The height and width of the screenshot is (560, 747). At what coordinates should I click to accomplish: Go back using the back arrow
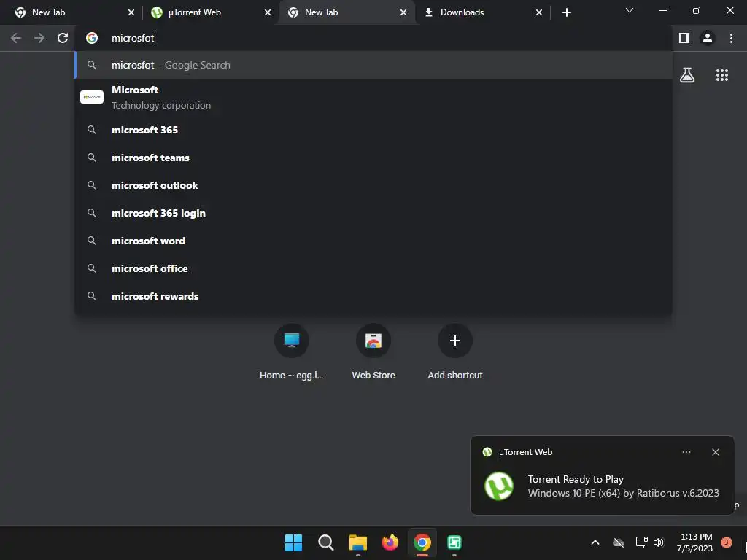coord(16,38)
